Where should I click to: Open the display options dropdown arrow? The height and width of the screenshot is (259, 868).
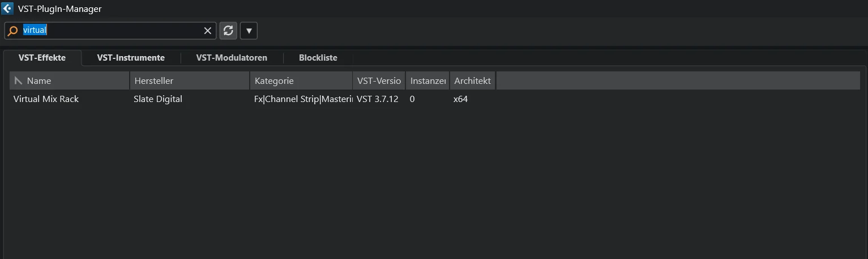click(x=249, y=31)
